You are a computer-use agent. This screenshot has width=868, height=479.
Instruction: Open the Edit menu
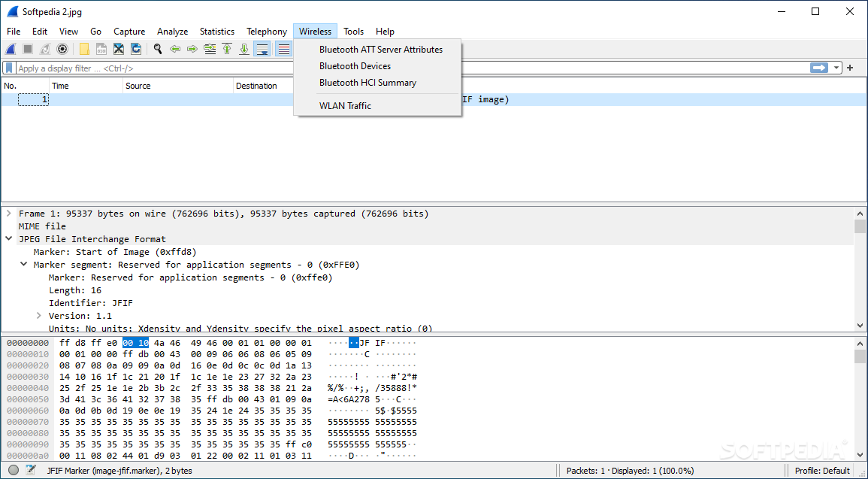(40, 32)
